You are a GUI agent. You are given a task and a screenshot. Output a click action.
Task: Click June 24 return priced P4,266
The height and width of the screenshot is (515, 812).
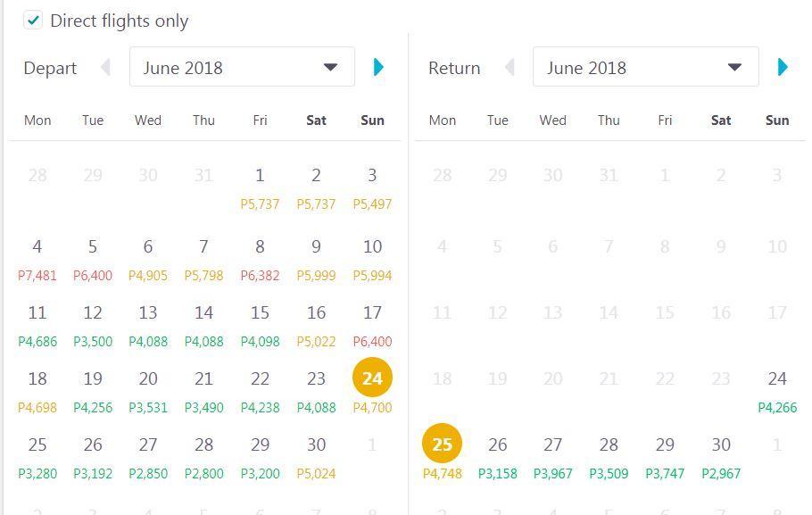[777, 389]
